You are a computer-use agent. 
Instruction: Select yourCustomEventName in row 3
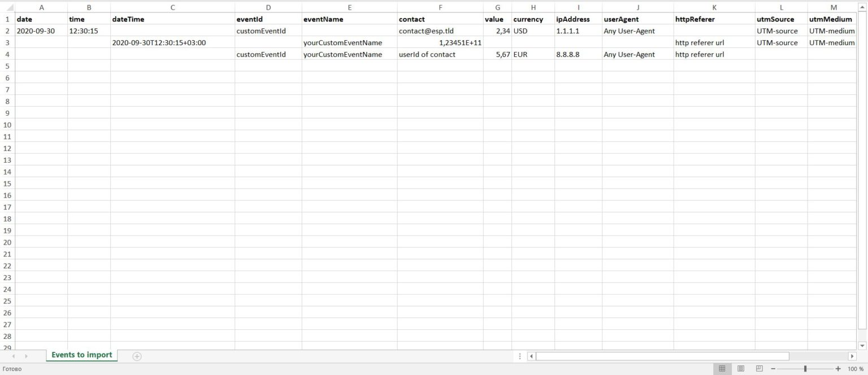[x=349, y=42]
